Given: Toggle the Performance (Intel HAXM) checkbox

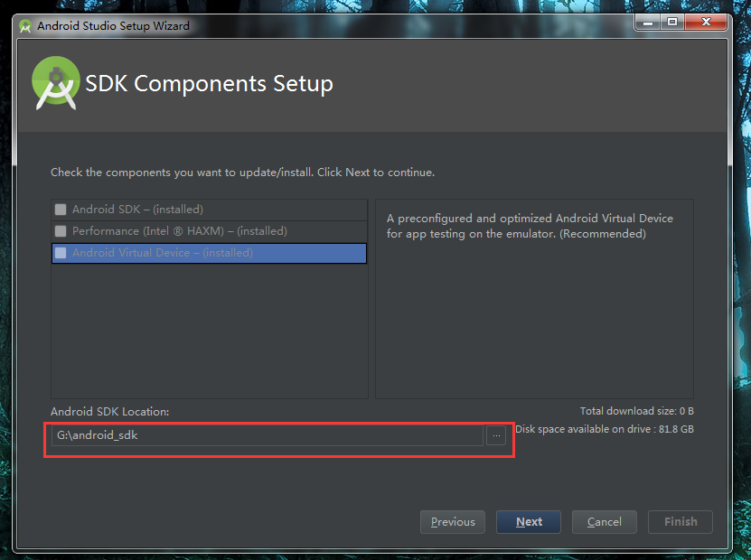Looking at the screenshot, I should 61,231.
